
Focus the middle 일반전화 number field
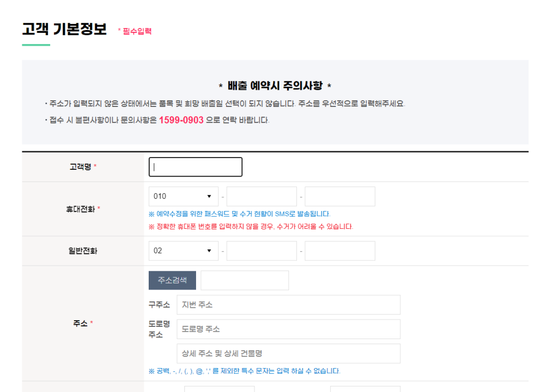[262, 251]
